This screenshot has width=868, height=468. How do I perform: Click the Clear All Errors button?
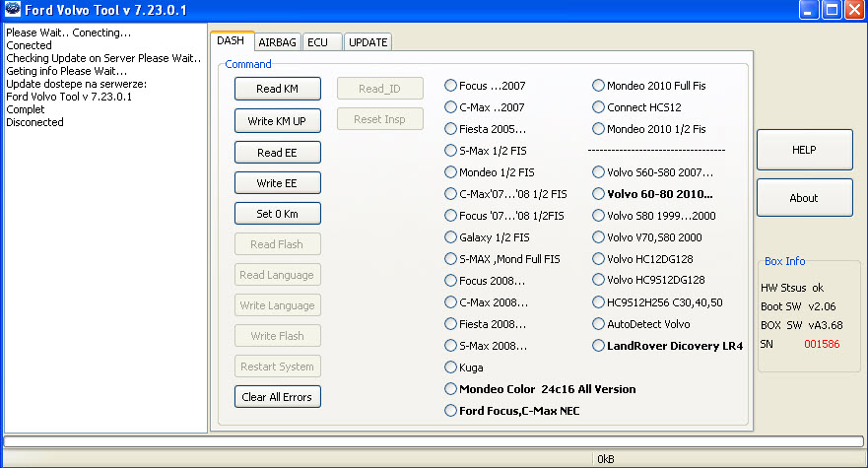click(x=277, y=396)
